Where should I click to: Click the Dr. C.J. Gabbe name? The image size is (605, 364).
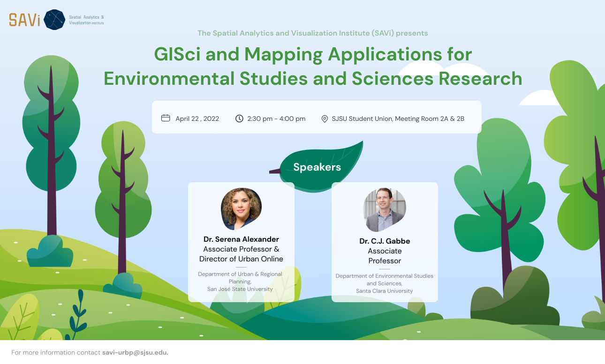tap(385, 241)
